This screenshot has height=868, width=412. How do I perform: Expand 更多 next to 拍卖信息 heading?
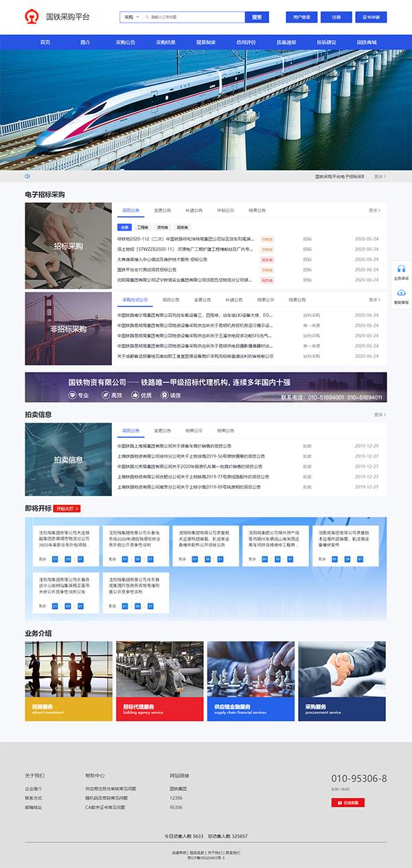380,414
